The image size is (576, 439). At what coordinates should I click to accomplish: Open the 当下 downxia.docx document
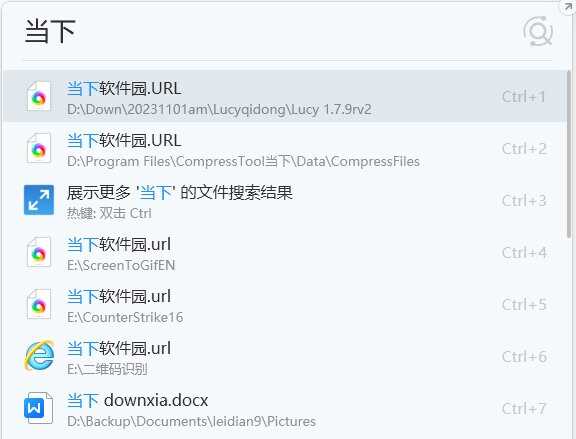[x=285, y=408]
